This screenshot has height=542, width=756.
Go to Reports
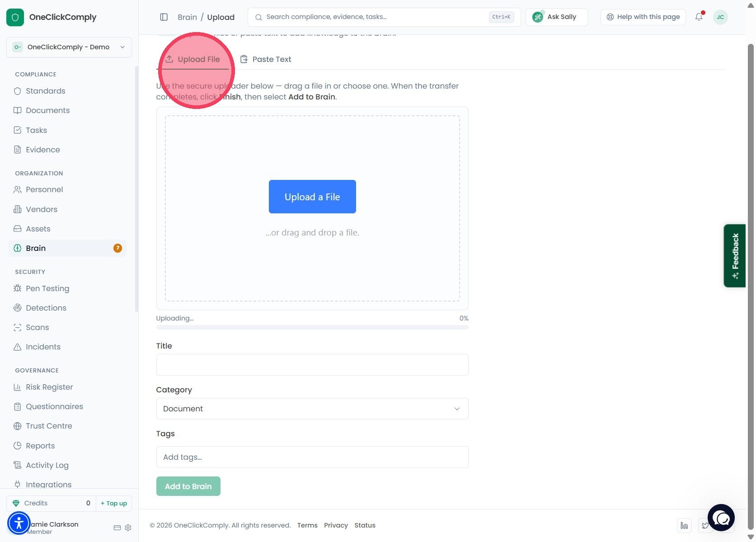tap(40, 446)
